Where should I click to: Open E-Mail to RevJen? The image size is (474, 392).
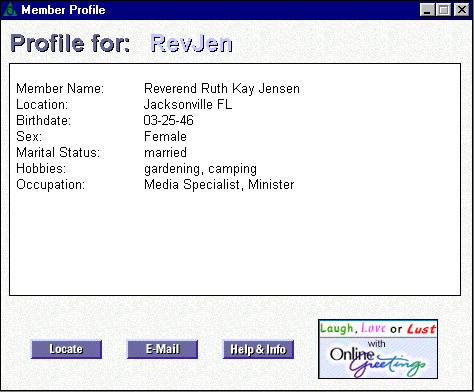[x=162, y=349]
